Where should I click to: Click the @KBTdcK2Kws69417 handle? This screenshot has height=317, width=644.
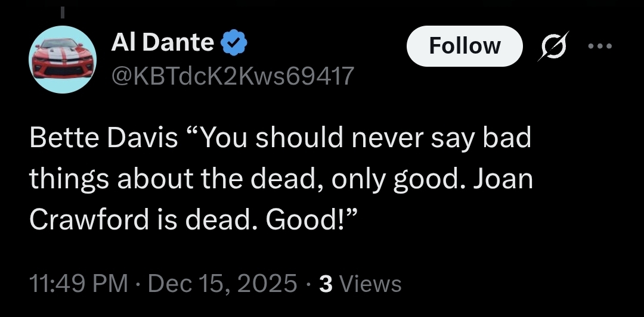[x=233, y=76]
